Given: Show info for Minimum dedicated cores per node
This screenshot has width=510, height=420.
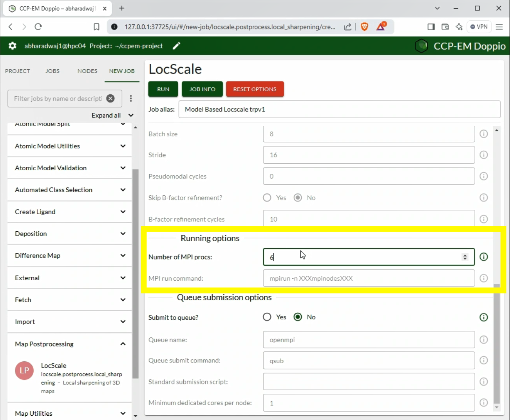Looking at the screenshot, I should [484, 402].
